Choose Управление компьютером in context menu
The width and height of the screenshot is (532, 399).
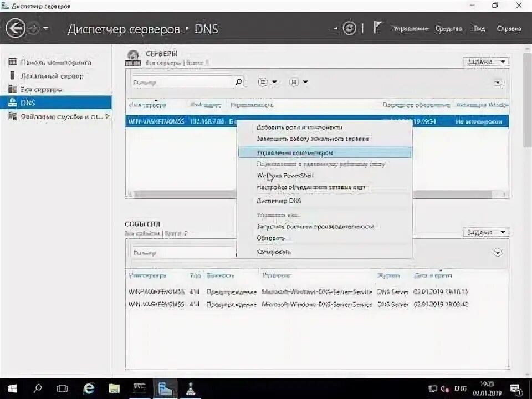[325, 153]
